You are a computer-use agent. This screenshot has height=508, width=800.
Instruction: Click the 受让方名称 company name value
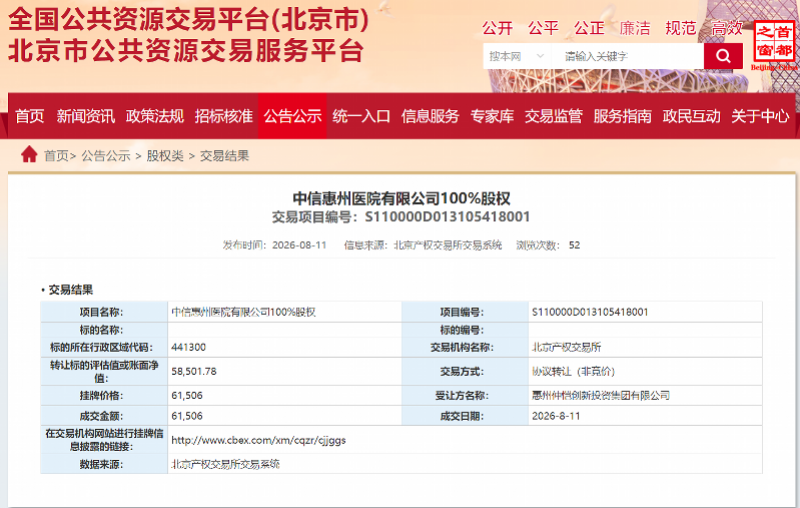[601, 395]
